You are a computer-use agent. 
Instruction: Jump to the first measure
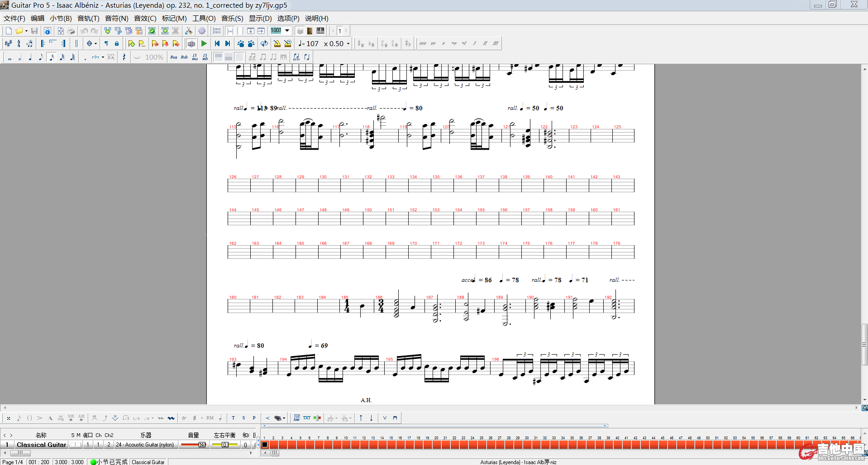(217, 43)
